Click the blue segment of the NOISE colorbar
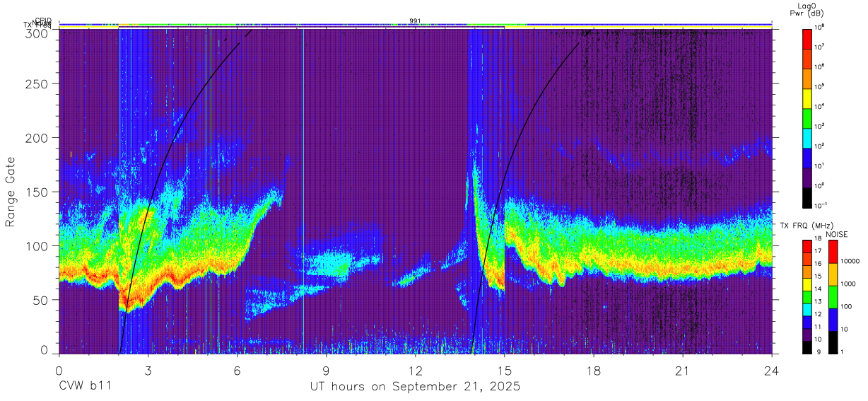The width and height of the screenshot is (868, 401). [832, 320]
